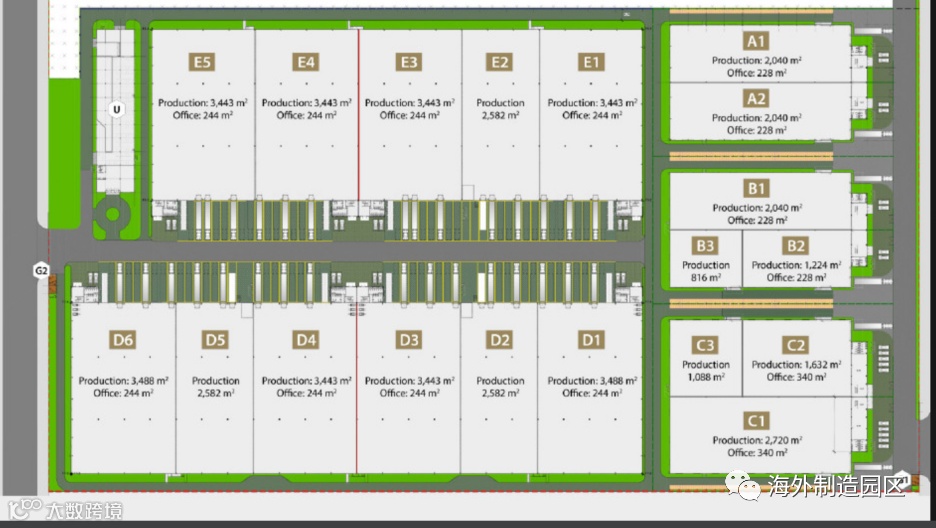Click A1's 'Production: 2,040 m²' text
The width and height of the screenshot is (936, 528).
[x=756, y=60]
